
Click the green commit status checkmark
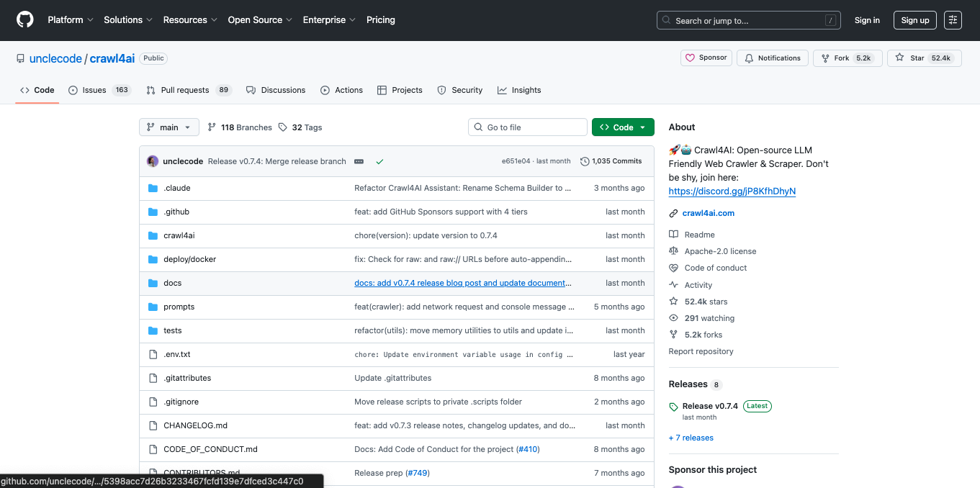(x=379, y=162)
